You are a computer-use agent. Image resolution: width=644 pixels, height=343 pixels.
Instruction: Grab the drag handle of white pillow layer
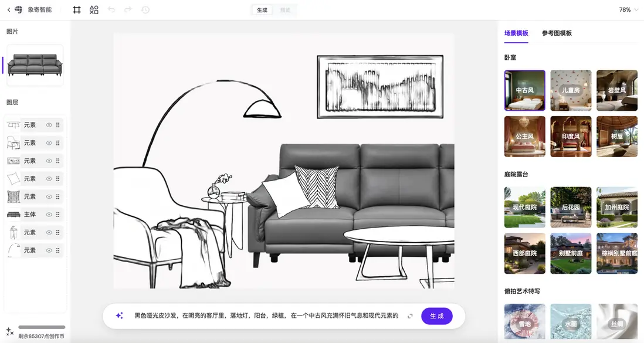coord(58,179)
